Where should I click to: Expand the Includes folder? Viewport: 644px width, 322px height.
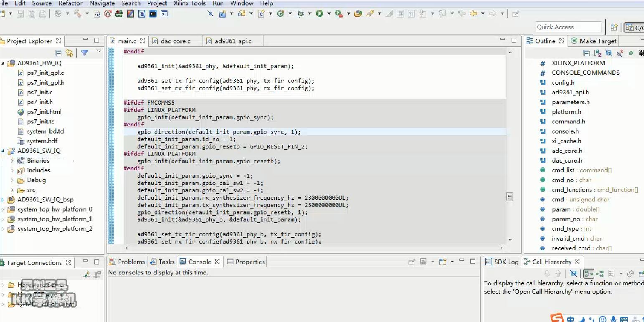coord(12,170)
